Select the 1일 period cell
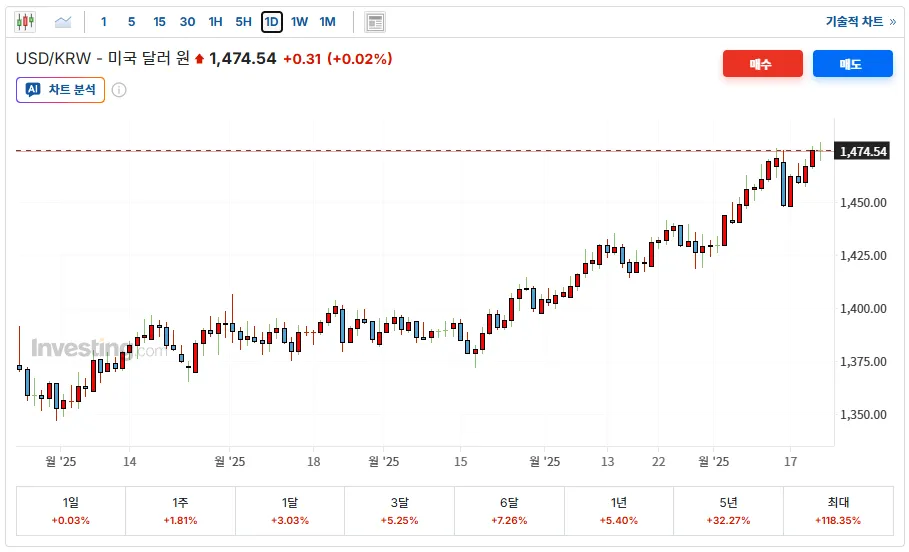 (71, 511)
